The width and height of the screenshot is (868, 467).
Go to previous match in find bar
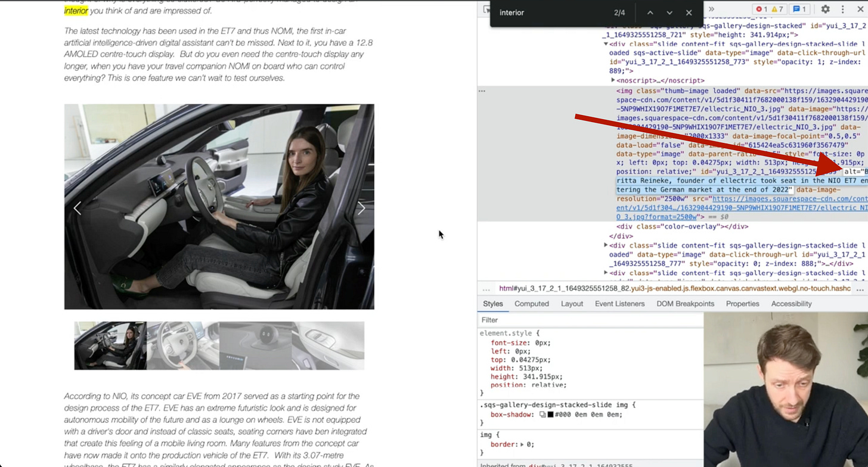coord(650,13)
